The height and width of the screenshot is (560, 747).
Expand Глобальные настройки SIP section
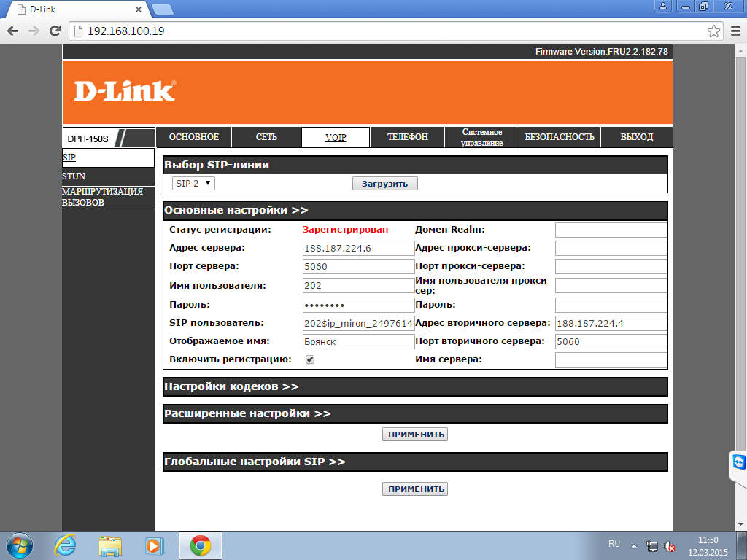coord(415,462)
